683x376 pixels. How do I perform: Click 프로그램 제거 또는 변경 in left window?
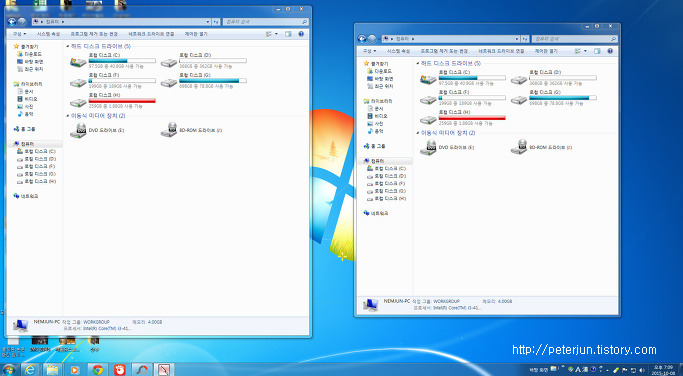click(x=94, y=34)
